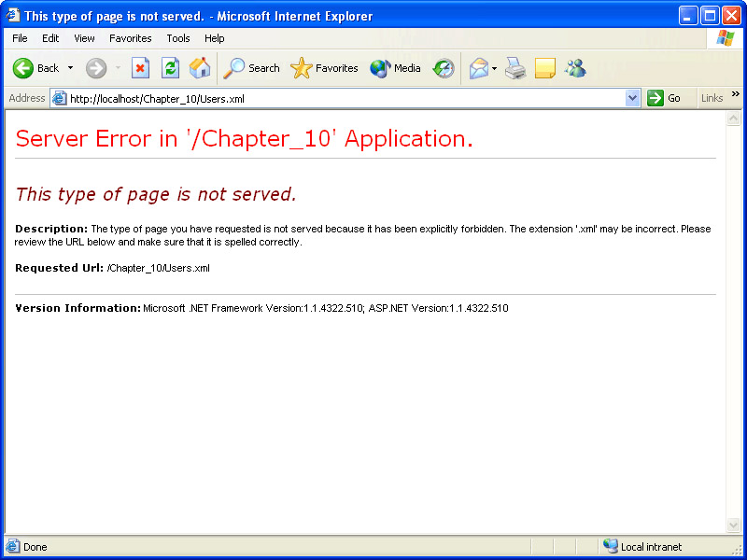The image size is (747, 560).
Task: Open the File menu
Action: [x=20, y=38]
